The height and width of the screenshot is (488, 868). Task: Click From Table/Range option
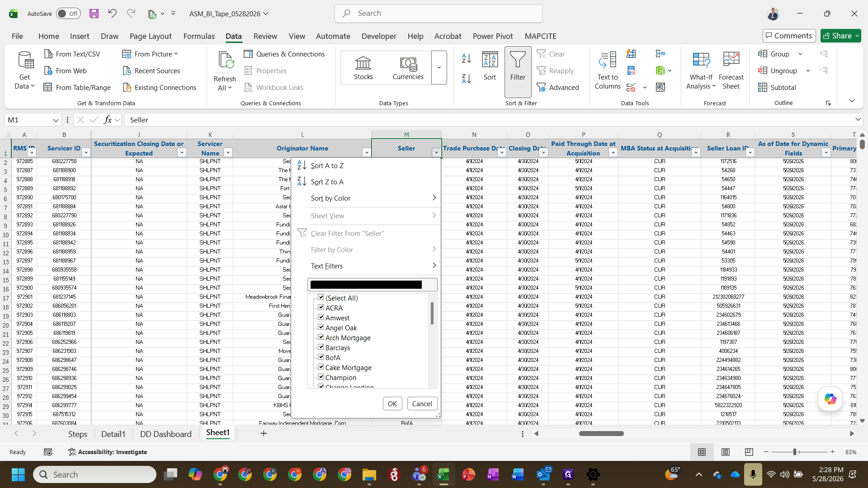point(77,87)
